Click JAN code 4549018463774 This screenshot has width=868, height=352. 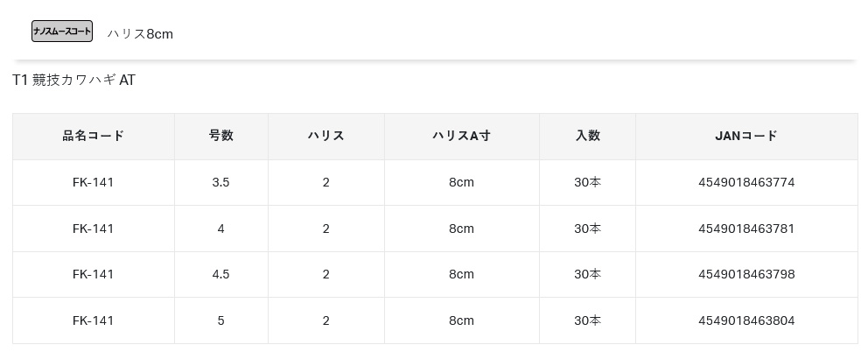pos(746,182)
